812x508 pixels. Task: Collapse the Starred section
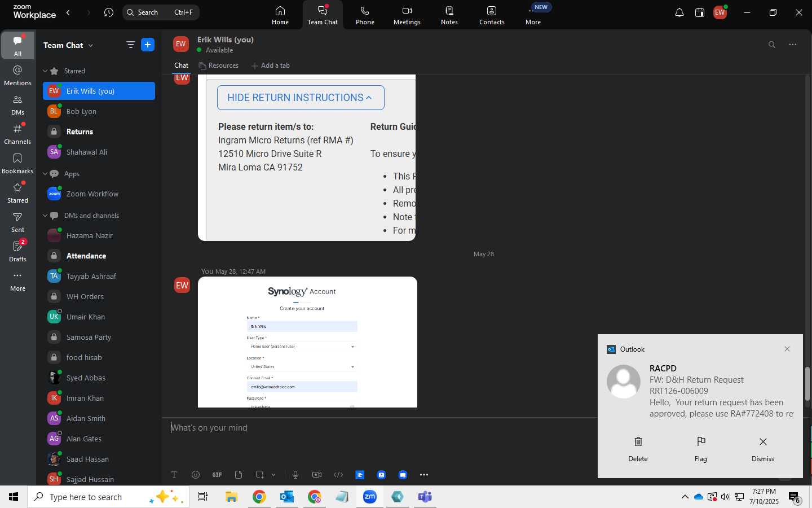coord(45,71)
